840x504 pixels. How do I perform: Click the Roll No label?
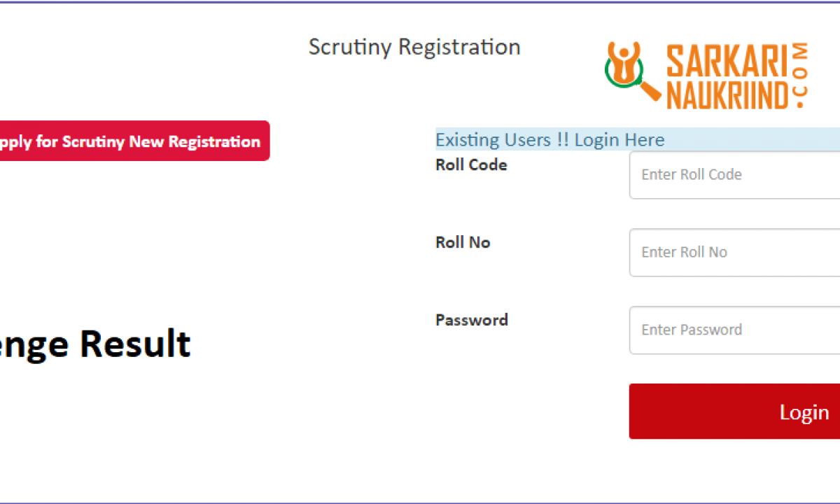pos(463,243)
